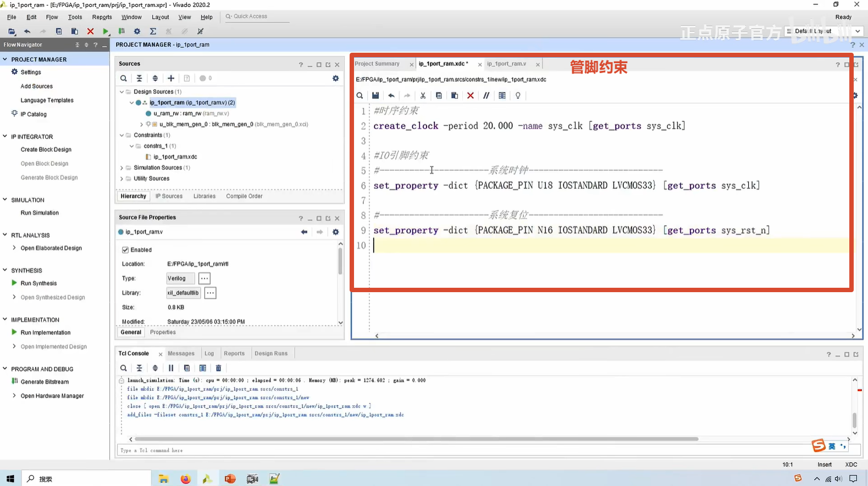The width and height of the screenshot is (868, 486).
Task: Open File Explorer from taskbar
Action: pos(163,479)
